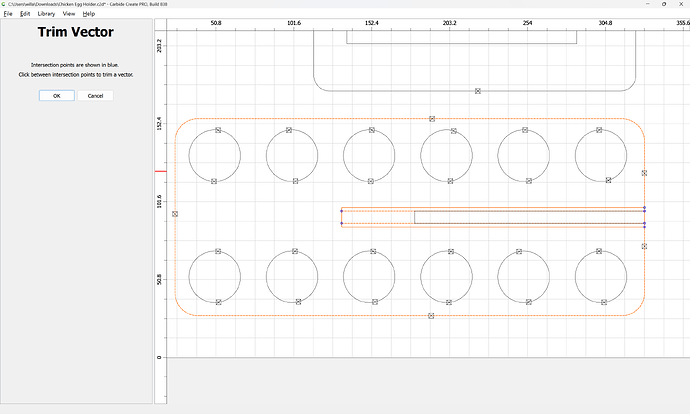The height and width of the screenshot is (414, 690).
Task: Select the upper-right blue intersection point of slot
Action: click(x=644, y=209)
